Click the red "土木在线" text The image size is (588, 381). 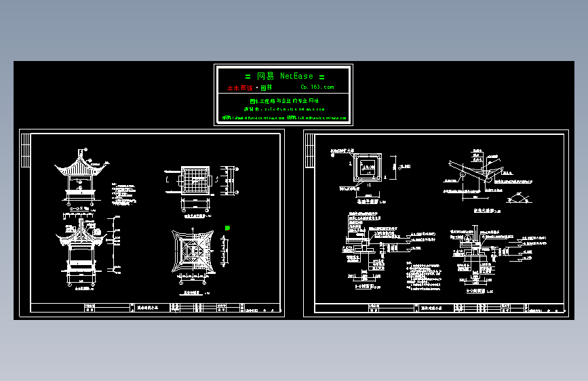click(x=240, y=87)
